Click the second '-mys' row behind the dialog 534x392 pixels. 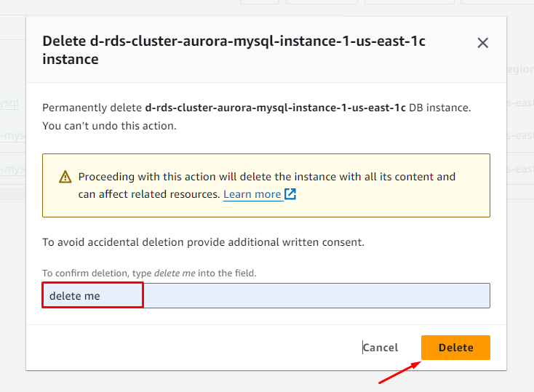click(x=12, y=136)
